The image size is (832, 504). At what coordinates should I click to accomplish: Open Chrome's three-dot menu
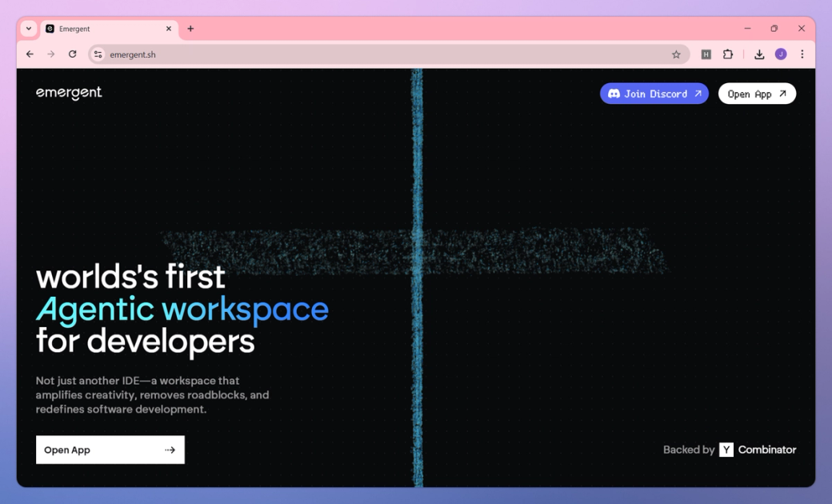(x=802, y=54)
